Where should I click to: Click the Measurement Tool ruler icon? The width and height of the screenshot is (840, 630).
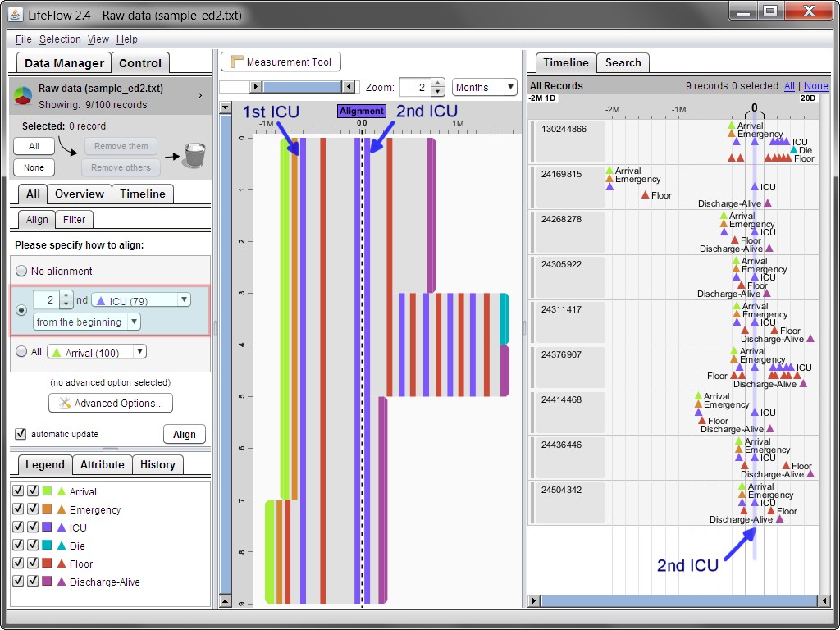pyautogui.click(x=237, y=62)
